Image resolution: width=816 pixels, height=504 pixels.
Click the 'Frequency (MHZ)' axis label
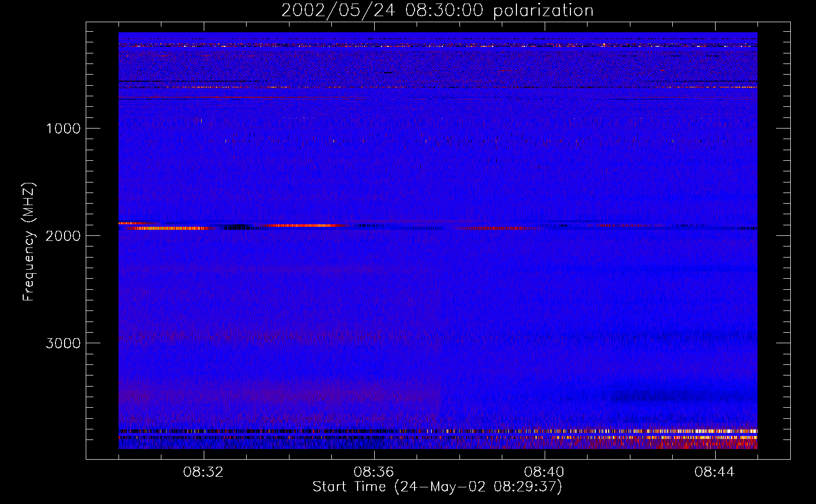tap(29, 242)
